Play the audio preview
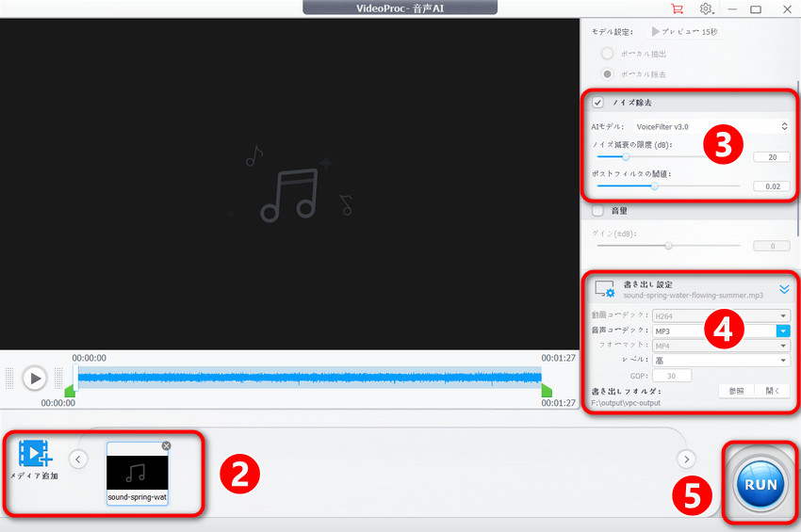801x532 pixels. pyautogui.click(x=35, y=379)
